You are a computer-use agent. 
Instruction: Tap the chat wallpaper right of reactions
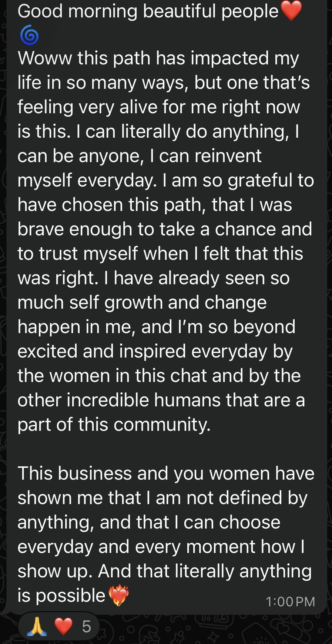[215, 629]
